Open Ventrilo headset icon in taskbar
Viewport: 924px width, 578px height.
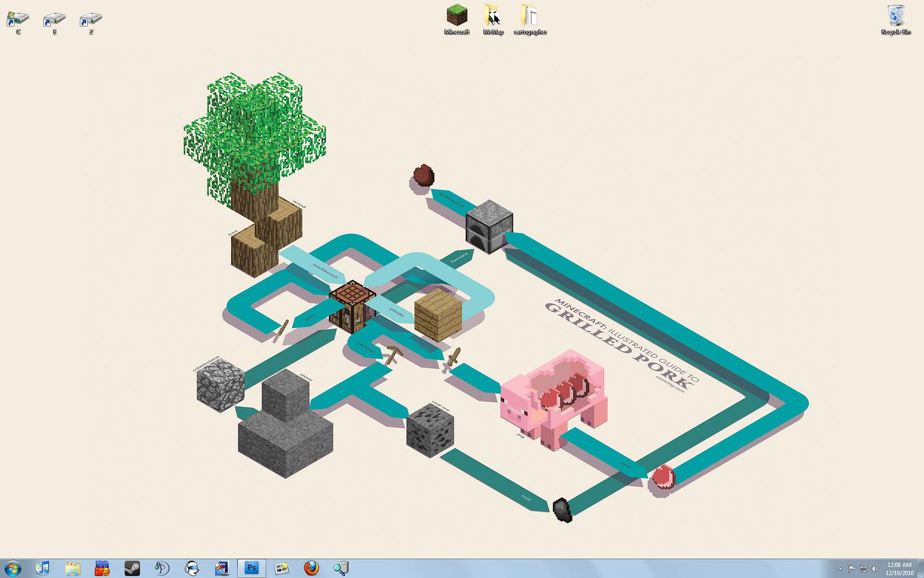(192, 568)
